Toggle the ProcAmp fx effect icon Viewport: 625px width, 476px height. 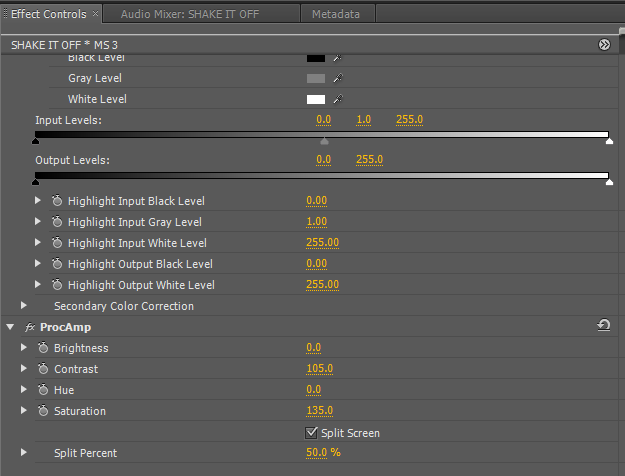(30, 327)
